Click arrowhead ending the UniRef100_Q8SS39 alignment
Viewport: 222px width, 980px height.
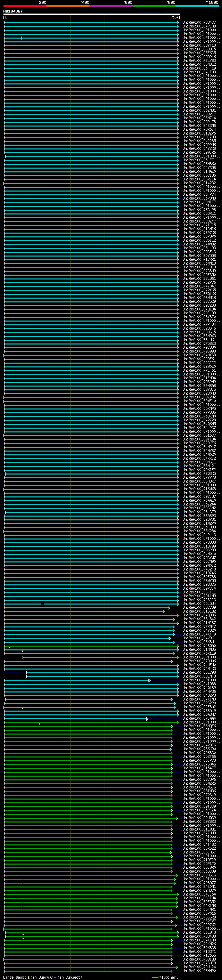[170, 608]
